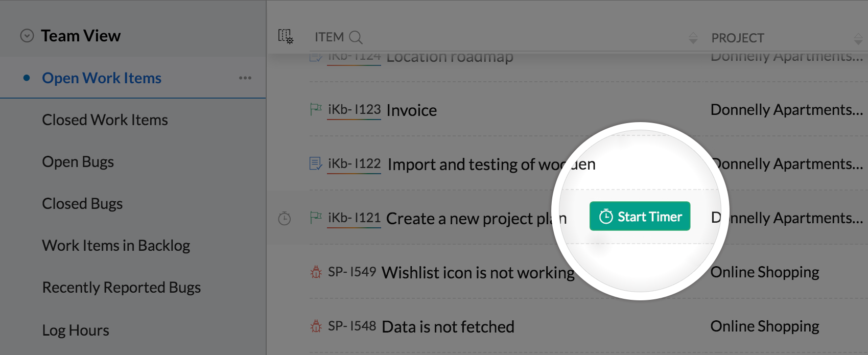Open Import and testing of wooden item
This screenshot has width=868, height=355.
click(x=491, y=164)
